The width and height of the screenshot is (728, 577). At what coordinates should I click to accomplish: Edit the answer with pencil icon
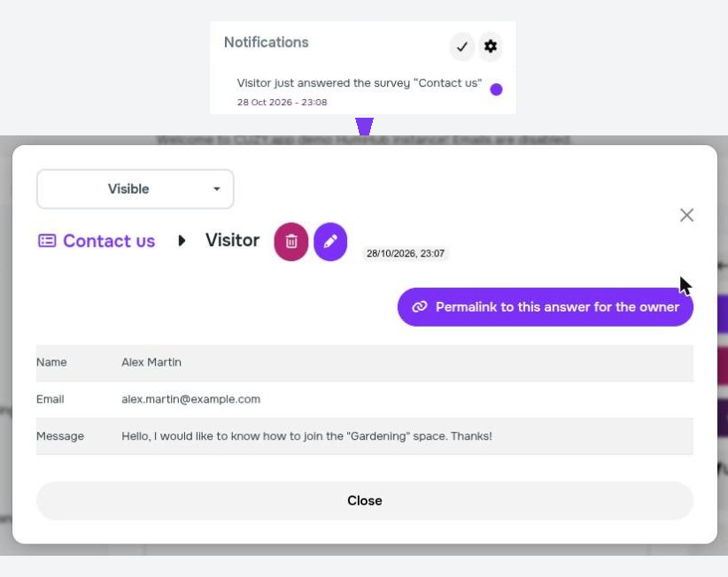(x=330, y=242)
